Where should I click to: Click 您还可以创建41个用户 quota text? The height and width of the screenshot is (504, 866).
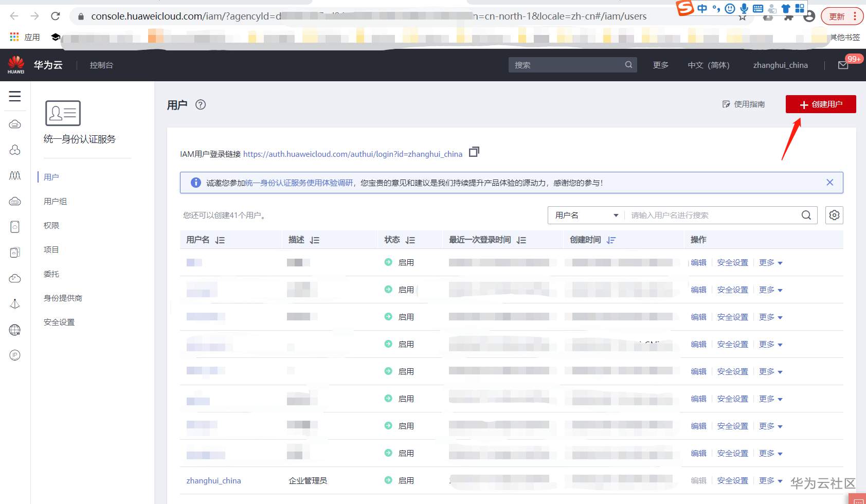(x=224, y=215)
